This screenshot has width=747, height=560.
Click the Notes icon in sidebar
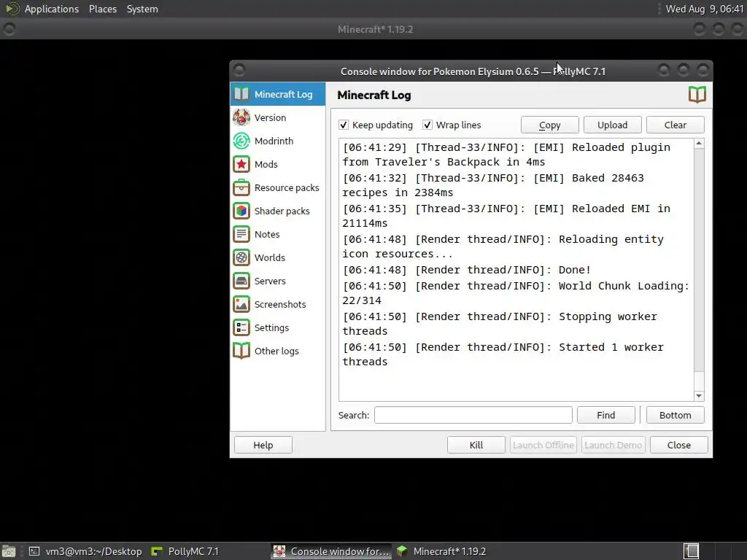click(x=241, y=234)
